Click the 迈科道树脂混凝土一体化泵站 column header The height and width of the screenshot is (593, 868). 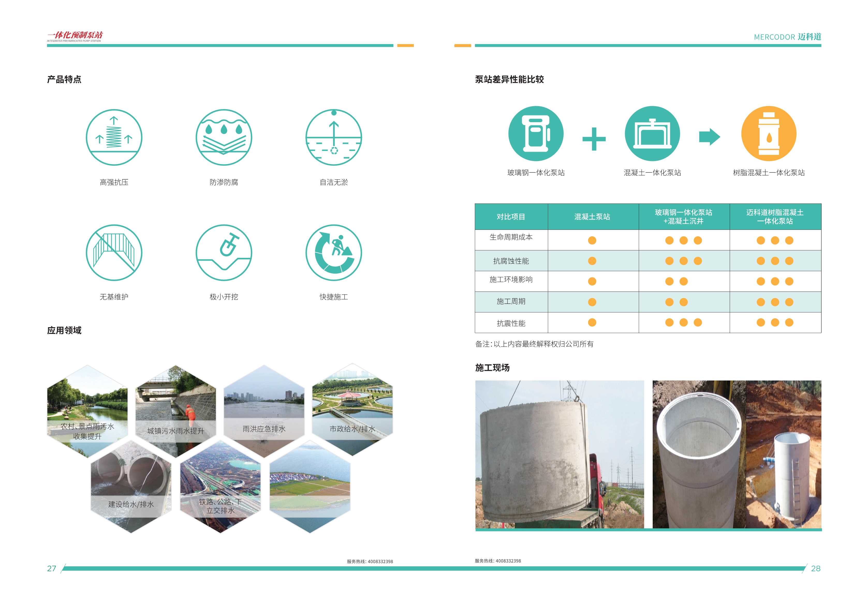775,217
